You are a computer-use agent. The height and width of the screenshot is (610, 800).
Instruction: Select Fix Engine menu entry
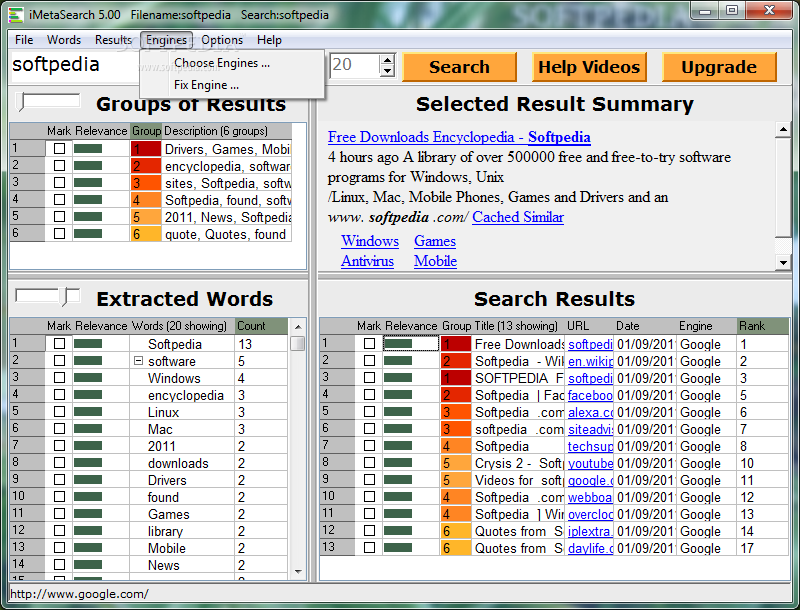coord(206,85)
